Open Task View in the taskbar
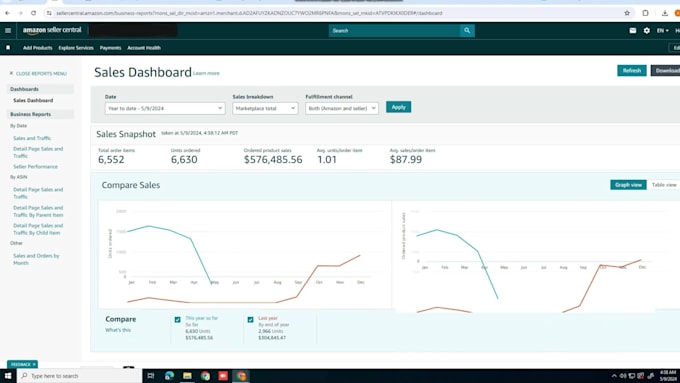 pos(150,376)
